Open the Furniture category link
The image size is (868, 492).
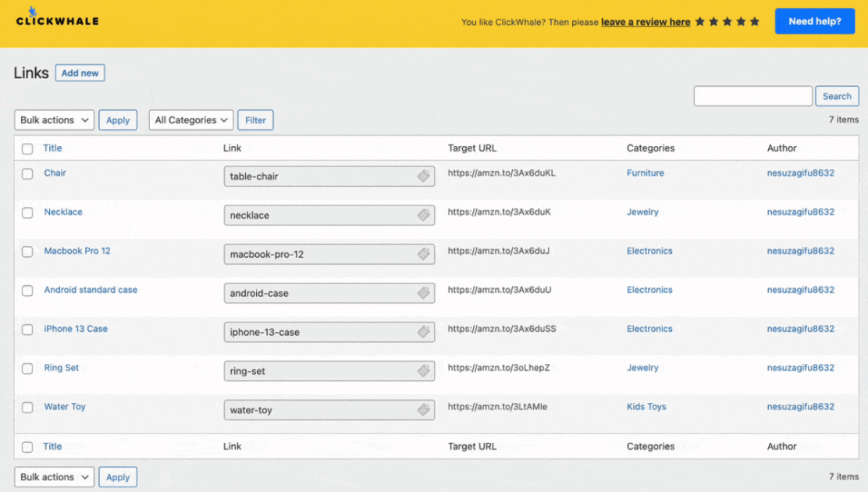645,173
